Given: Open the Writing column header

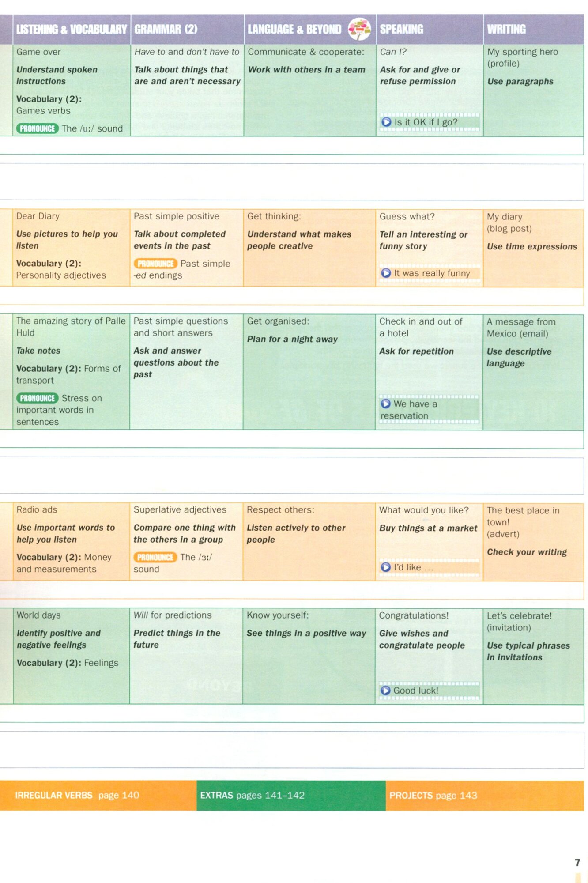Looking at the screenshot, I should [506, 30].
